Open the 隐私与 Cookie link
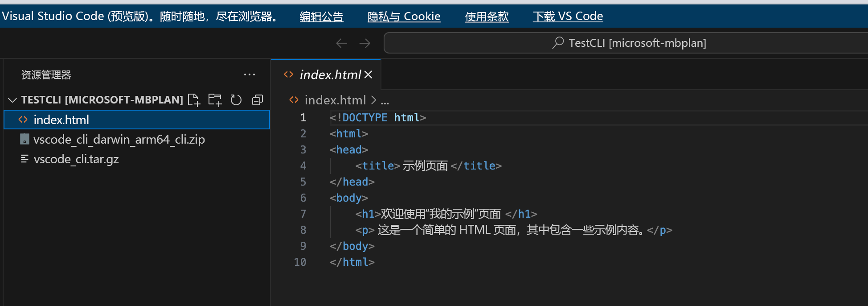Image resolution: width=868 pixels, height=306 pixels. pos(404,17)
